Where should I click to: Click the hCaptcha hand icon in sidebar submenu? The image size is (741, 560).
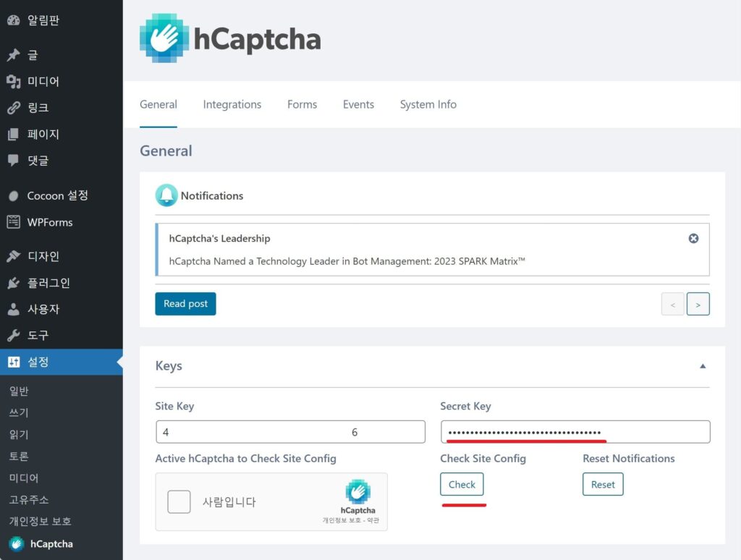click(17, 543)
